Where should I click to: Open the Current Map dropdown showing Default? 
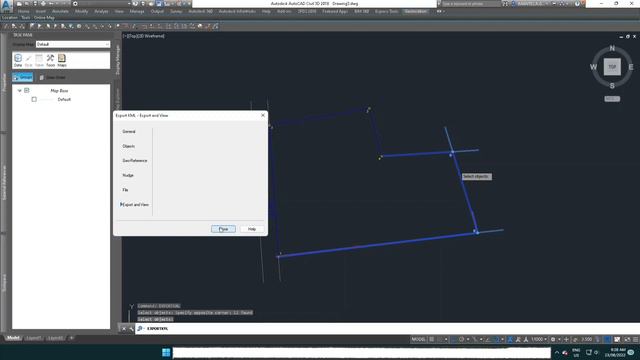[73, 44]
